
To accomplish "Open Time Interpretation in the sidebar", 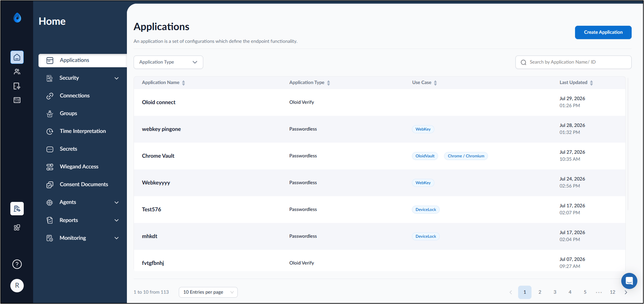I will [x=83, y=131].
